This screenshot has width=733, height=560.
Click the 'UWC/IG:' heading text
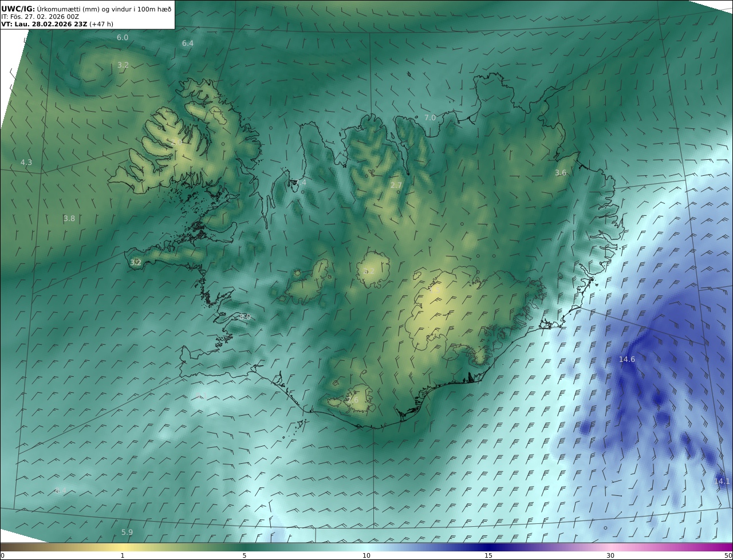pos(18,9)
